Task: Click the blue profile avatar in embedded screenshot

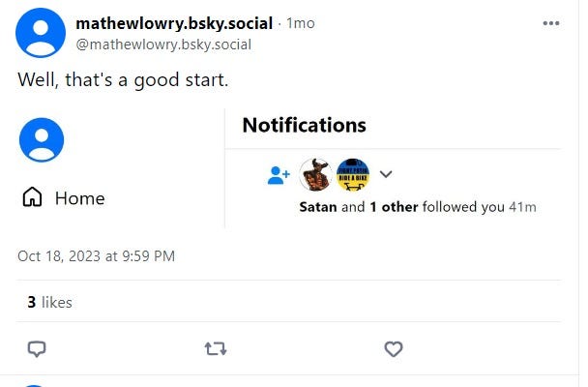Action: click(x=42, y=140)
